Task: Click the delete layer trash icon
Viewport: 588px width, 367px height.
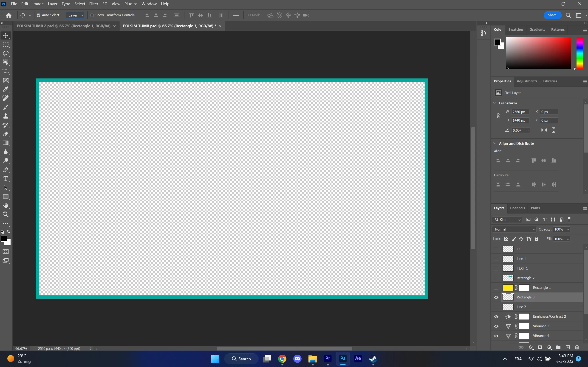Action: (577, 347)
